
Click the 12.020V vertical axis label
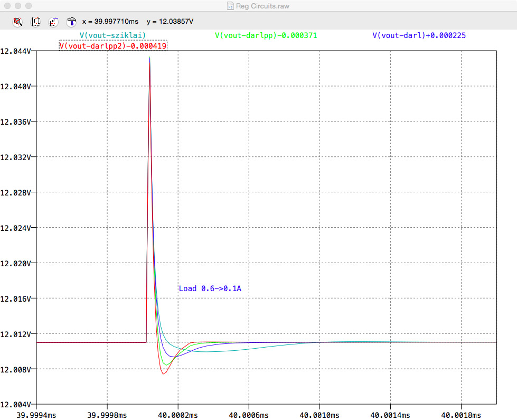[15, 263]
